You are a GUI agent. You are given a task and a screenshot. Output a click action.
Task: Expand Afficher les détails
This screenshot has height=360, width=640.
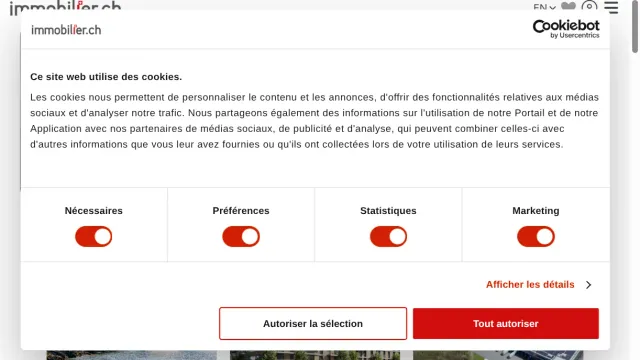coord(530,284)
